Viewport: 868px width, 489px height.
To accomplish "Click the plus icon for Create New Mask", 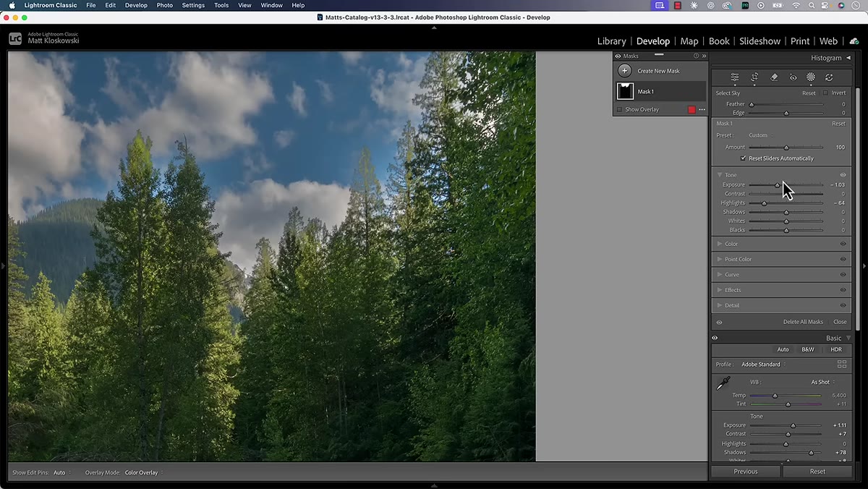I will pos(625,71).
